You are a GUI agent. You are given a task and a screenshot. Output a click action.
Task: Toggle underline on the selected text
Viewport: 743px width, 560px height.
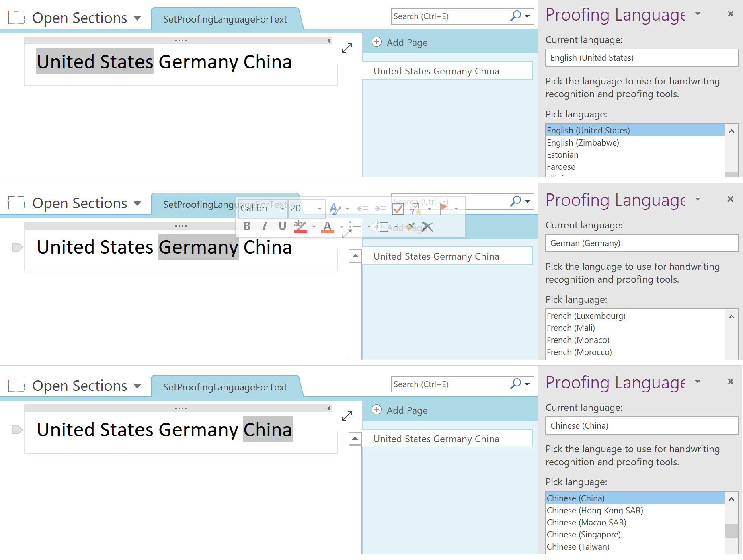pos(282,226)
